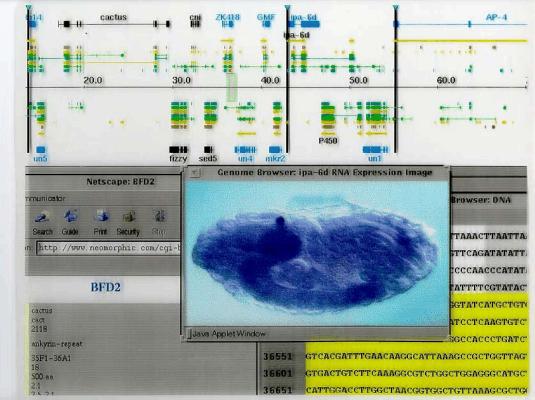Screen dimensions: 535x400
Task: Click the green highlighted selection box near ZK418
Action: pyautogui.click(x=232, y=87)
